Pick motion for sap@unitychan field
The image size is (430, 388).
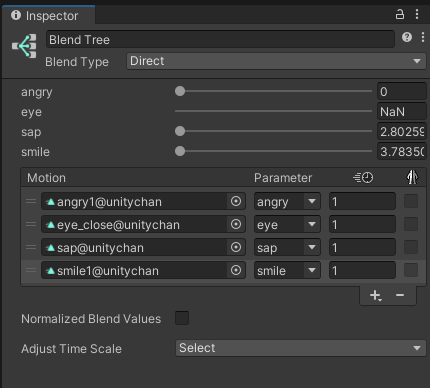(236, 247)
